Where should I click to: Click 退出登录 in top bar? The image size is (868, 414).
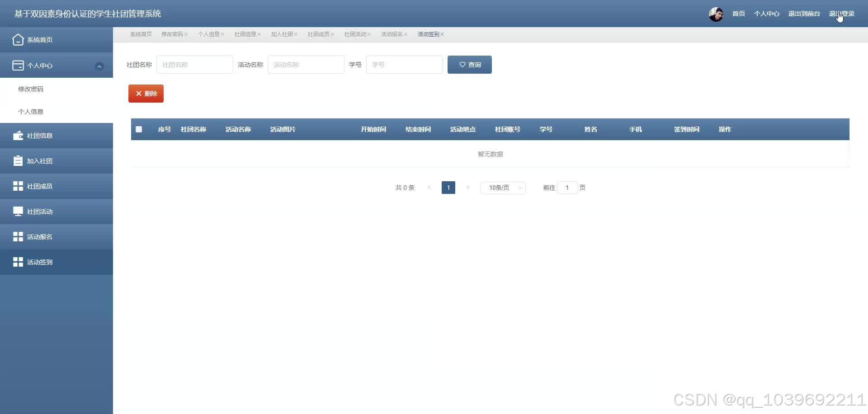[x=842, y=14]
